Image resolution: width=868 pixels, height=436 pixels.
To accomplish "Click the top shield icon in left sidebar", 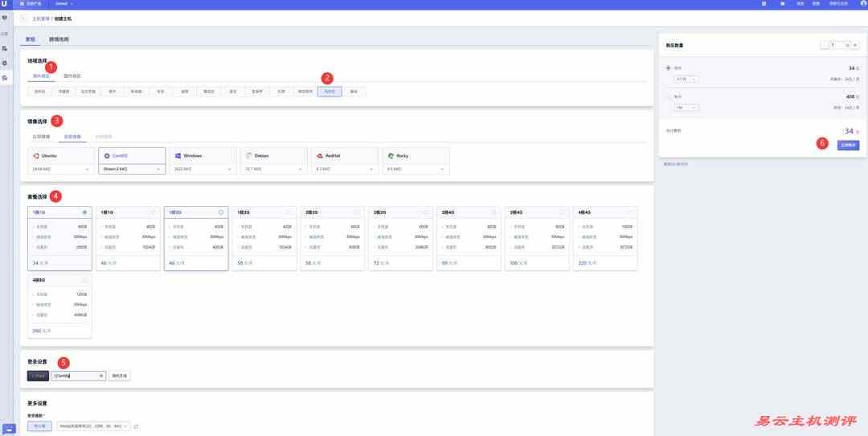I will click(5, 17).
